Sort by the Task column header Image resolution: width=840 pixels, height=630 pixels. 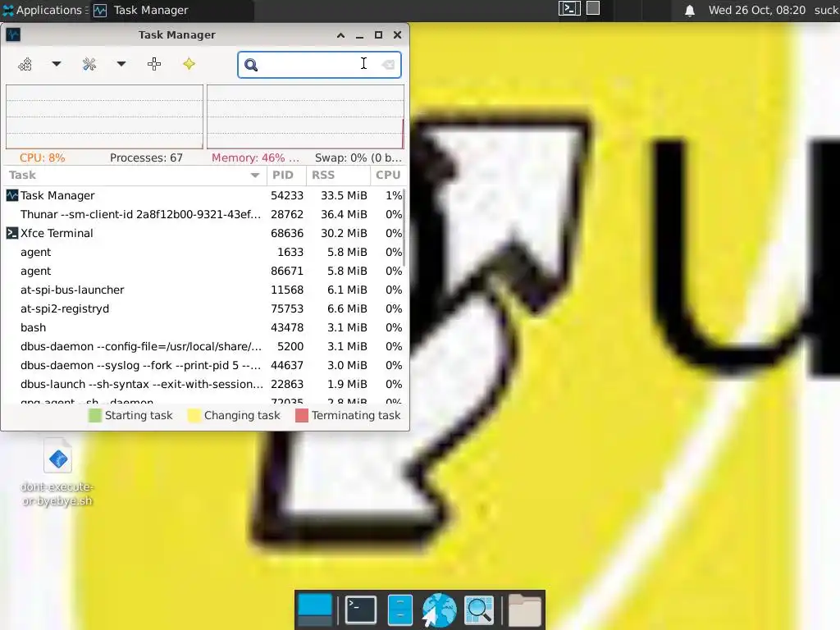click(x=135, y=176)
